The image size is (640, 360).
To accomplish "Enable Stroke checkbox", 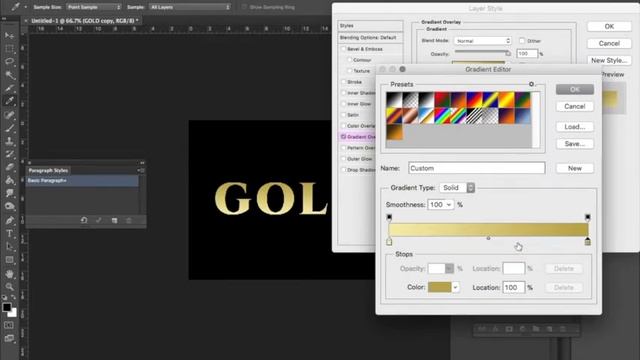I will [344, 82].
